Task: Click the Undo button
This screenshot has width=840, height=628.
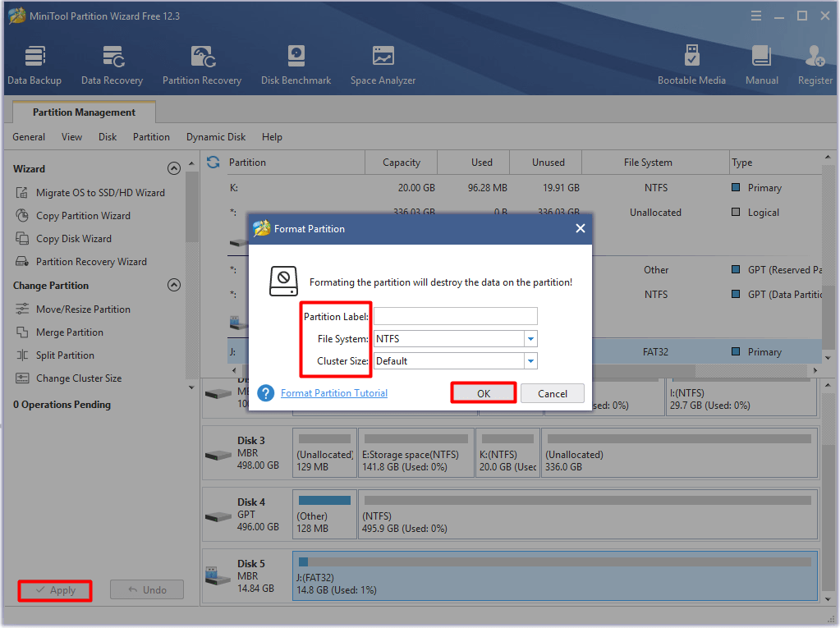Action: click(147, 590)
